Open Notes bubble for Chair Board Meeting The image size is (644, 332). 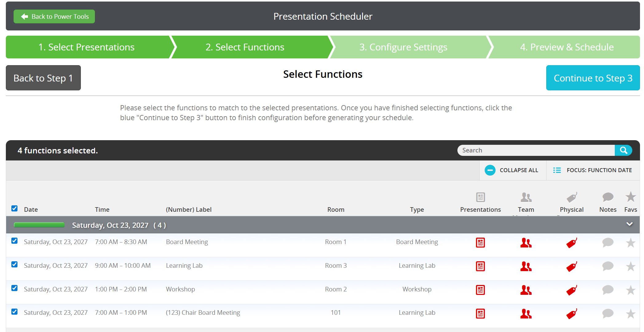(x=607, y=313)
